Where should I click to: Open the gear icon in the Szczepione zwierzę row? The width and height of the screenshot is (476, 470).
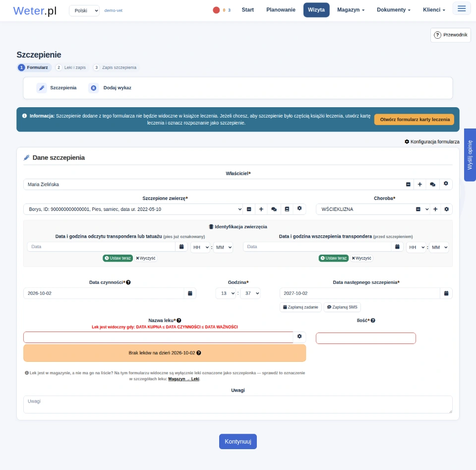pyautogui.click(x=299, y=208)
